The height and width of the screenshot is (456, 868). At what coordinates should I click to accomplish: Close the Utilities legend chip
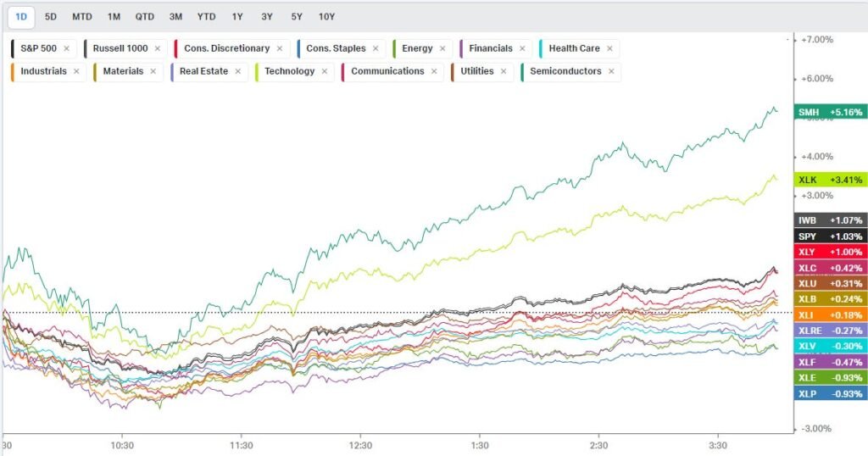click(504, 71)
